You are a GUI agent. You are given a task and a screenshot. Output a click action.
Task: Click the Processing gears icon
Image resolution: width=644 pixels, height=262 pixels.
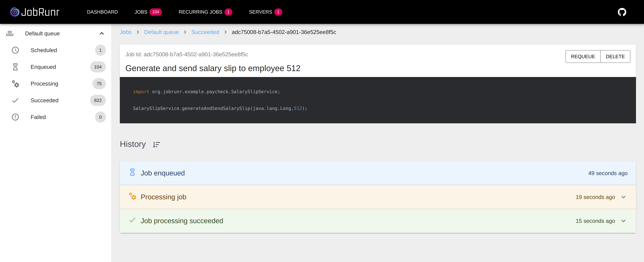click(x=15, y=84)
